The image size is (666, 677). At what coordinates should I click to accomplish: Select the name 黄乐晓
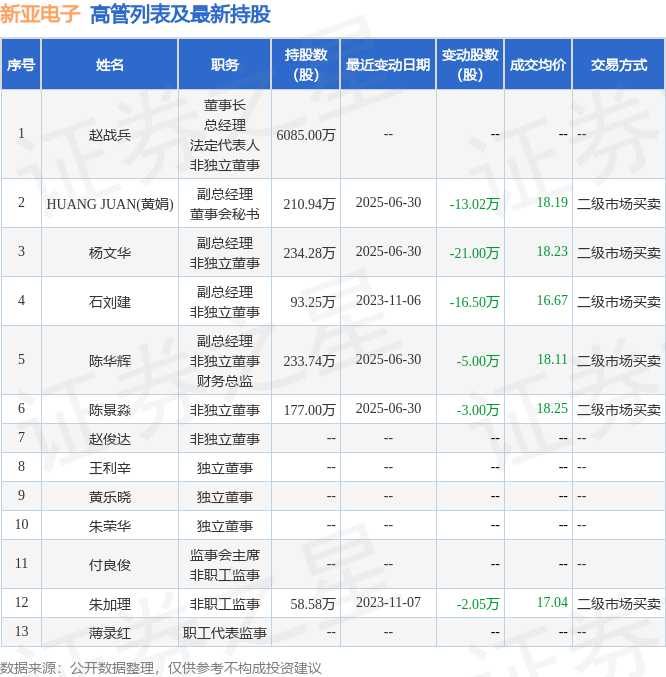coord(110,497)
